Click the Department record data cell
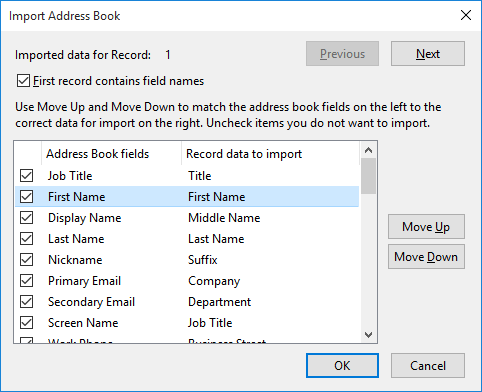 [219, 302]
